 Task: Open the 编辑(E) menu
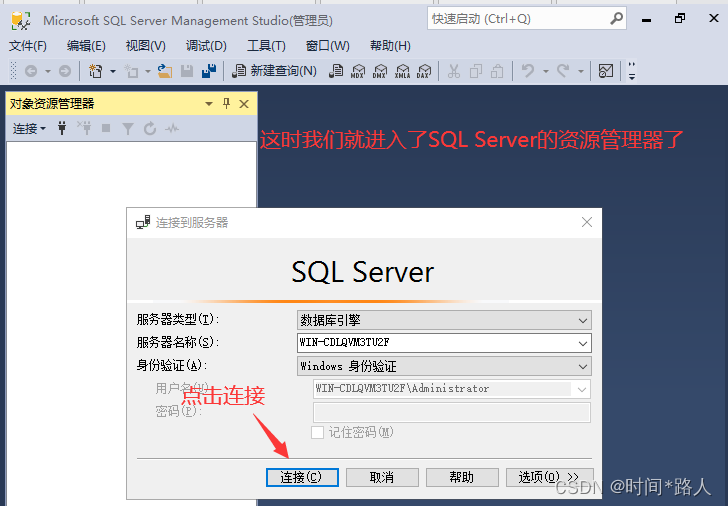[x=86, y=45]
